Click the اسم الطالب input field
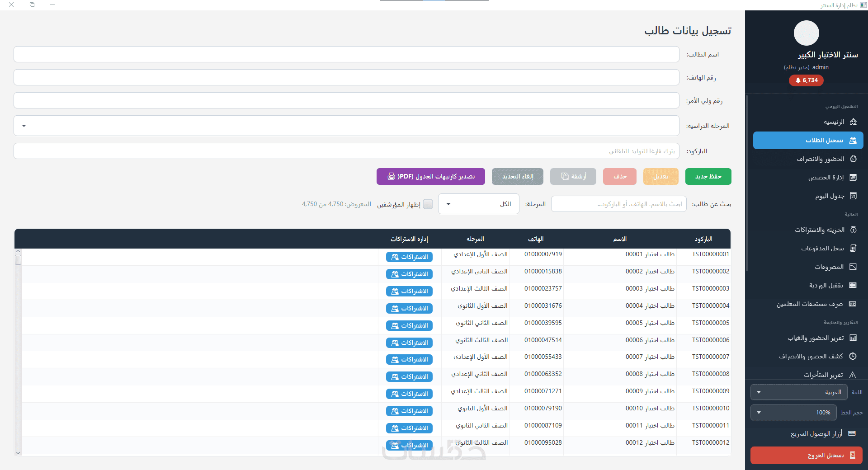 tap(346, 54)
